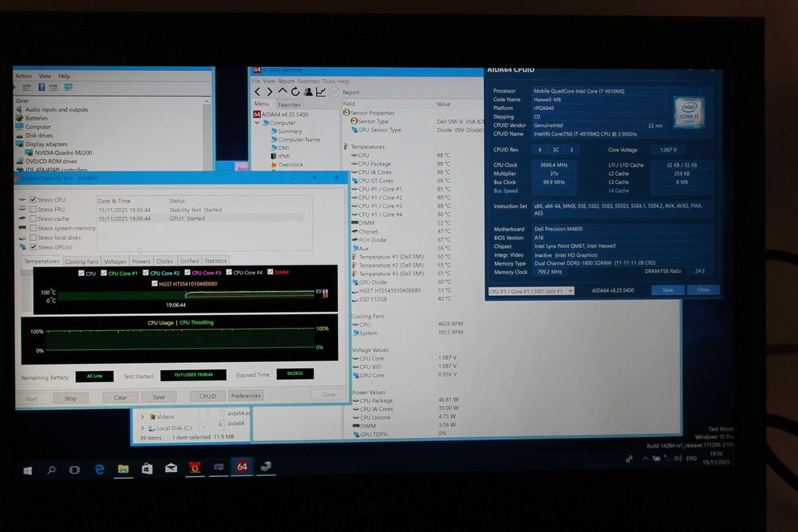The image size is (798, 532).
Task: Refresh the AIDA64 sensor page
Action: (x=295, y=92)
